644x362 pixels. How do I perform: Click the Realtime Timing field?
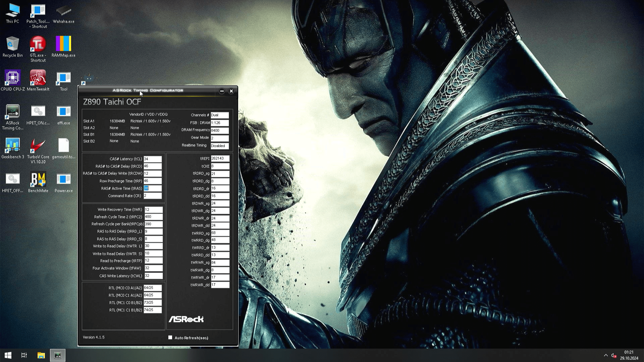tap(220, 146)
